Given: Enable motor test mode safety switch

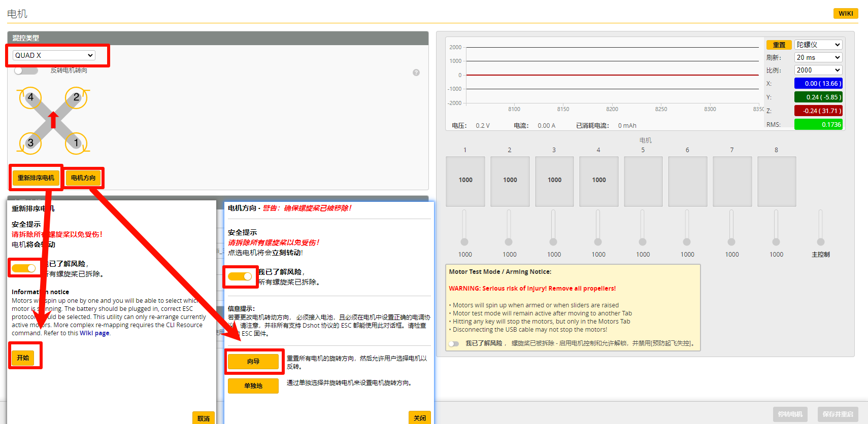Looking at the screenshot, I should coord(454,344).
